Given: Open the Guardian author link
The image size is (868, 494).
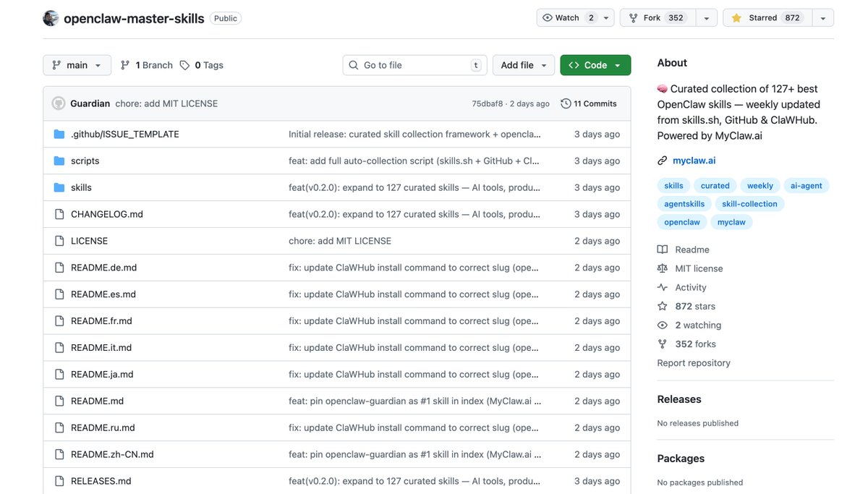Looking at the screenshot, I should [x=90, y=103].
